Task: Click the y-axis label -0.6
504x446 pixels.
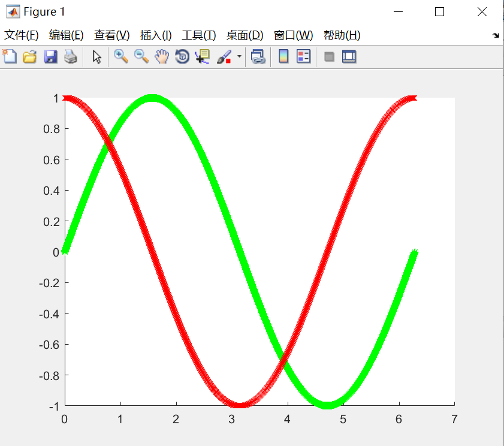Action: coord(49,345)
